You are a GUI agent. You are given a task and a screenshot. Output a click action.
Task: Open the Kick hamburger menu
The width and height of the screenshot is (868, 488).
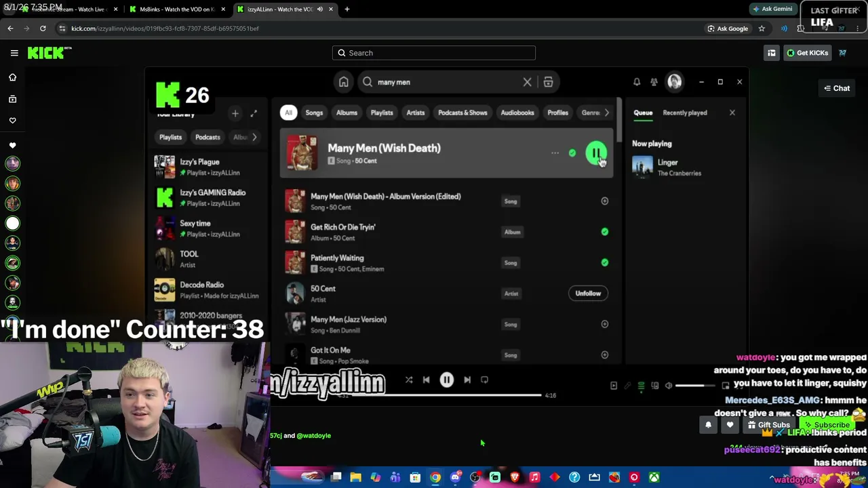pos(14,53)
